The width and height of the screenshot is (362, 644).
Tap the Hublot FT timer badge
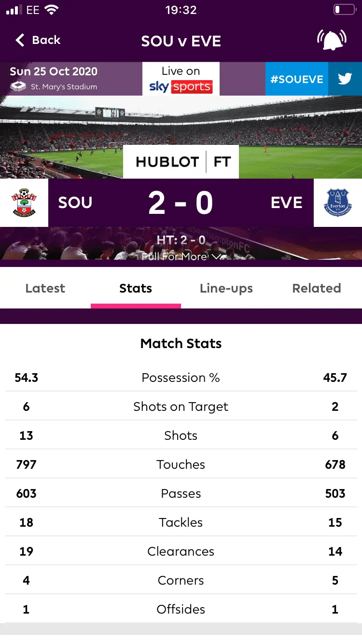point(181,162)
